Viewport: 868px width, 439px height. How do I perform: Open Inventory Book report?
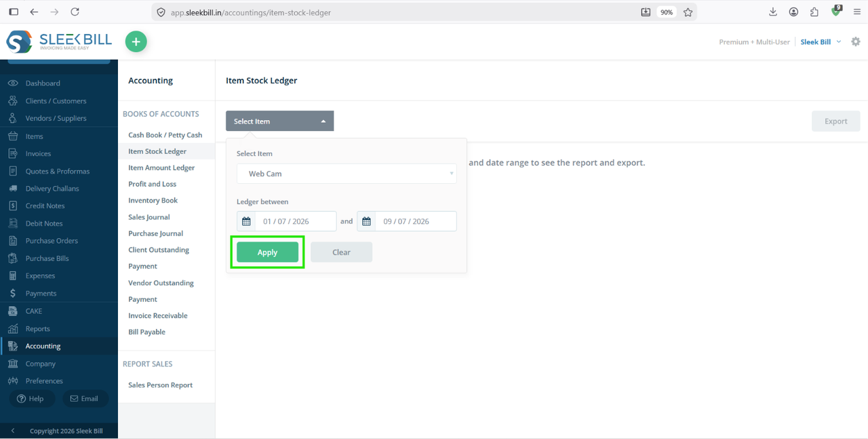pos(153,200)
